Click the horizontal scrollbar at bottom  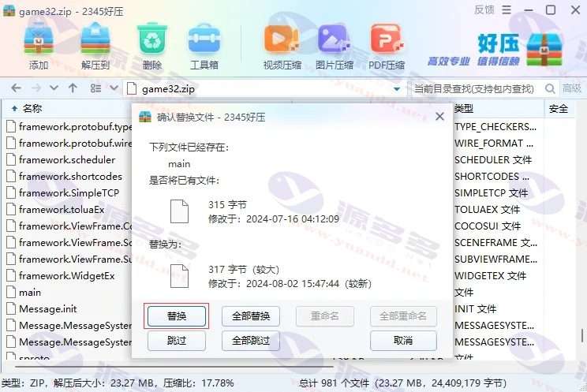point(173,367)
